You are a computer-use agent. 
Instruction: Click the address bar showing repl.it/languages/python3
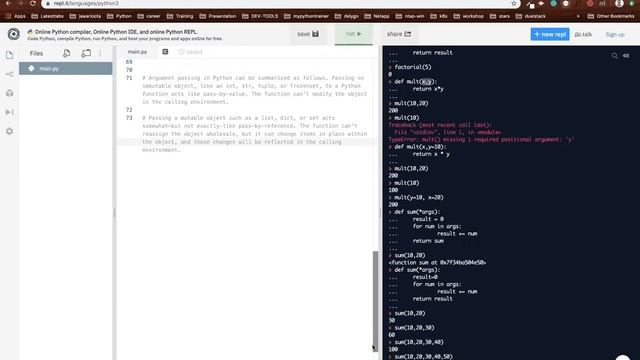click(x=280, y=3)
